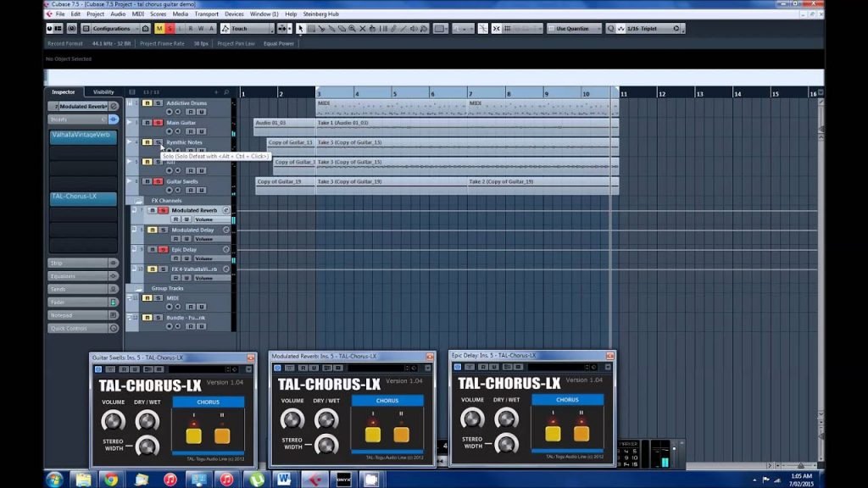This screenshot has width=868, height=488.
Task: Open Epic Delay channel settings 'e' icon
Action: (225, 250)
